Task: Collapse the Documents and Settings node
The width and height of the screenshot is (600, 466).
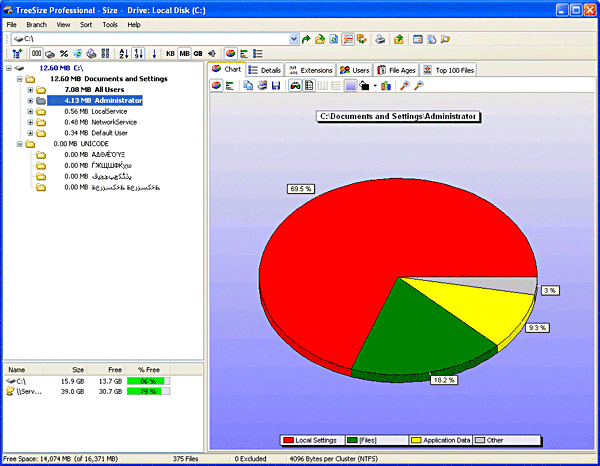Action: (x=18, y=78)
